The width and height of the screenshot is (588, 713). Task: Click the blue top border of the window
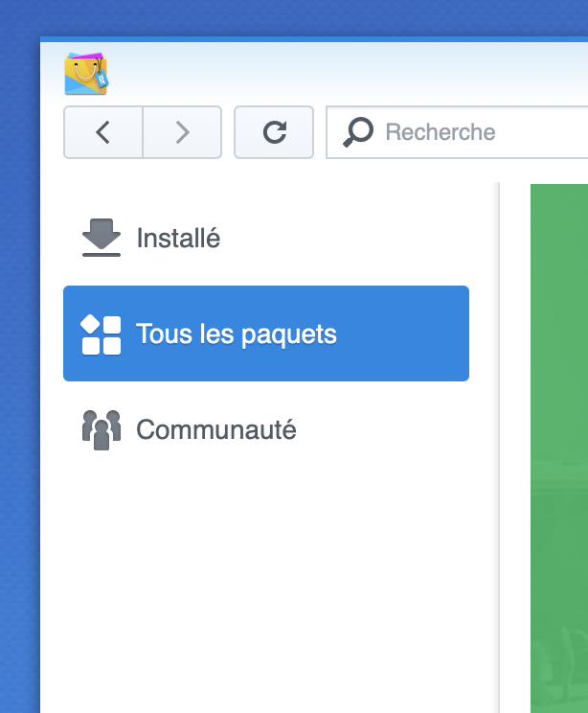(314, 39)
